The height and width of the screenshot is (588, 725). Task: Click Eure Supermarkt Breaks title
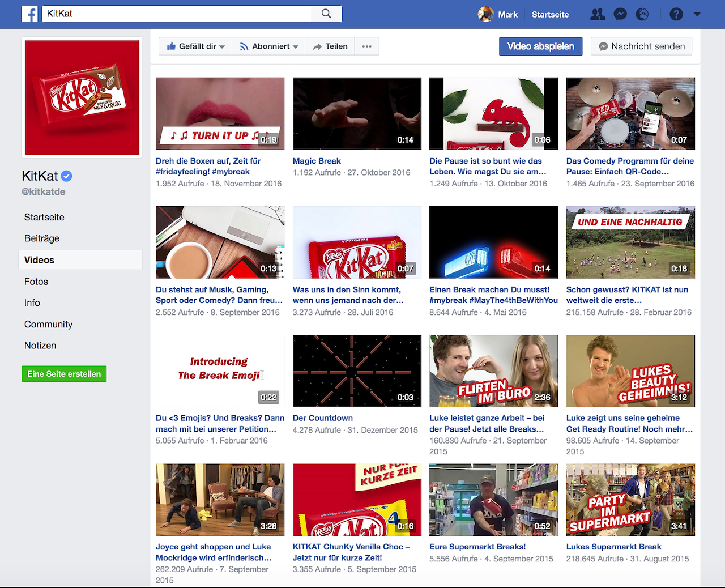[x=477, y=547]
